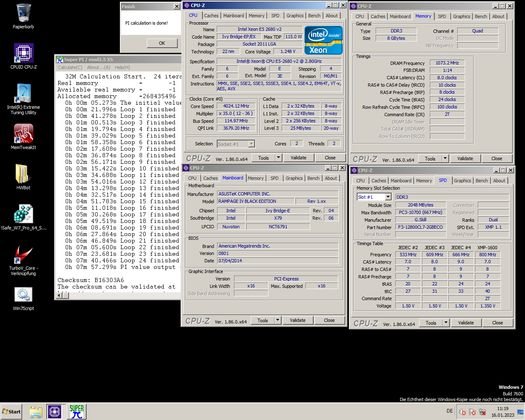Click Validate in SPD window
525x420 pixels.
[466, 323]
